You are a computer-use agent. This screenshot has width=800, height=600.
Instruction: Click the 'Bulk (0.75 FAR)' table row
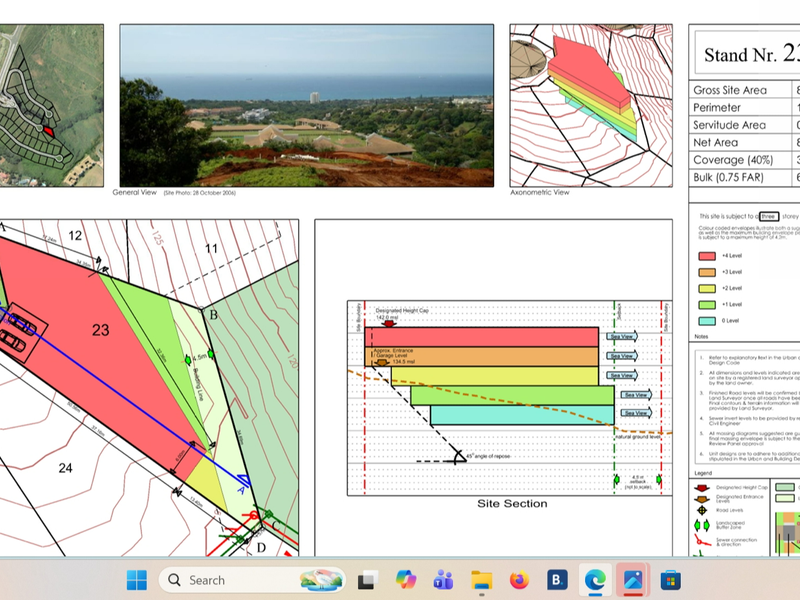[744, 177]
